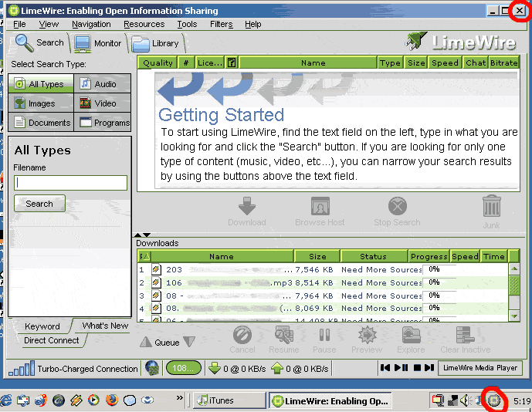Select the Documents search type
The image size is (532, 412).
coord(41,123)
